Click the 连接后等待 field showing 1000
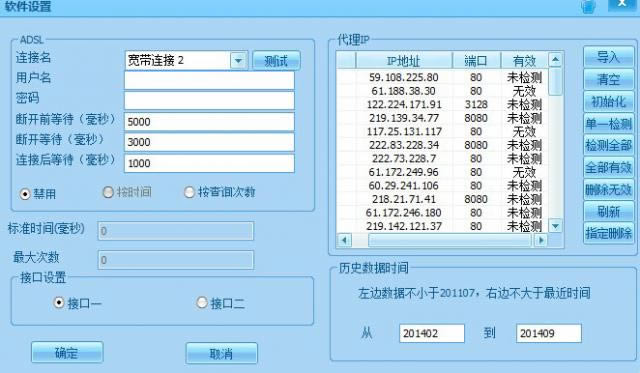This screenshot has width=640, height=373. tap(209, 163)
